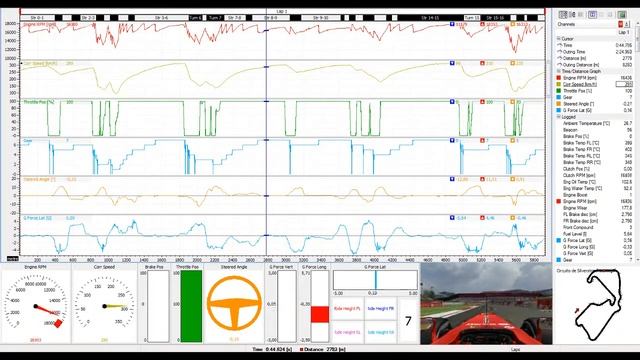The image size is (640, 360).
Task: Select the 'Eng Water Temp [°C]' channel row
Action: (x=594, y=188)
